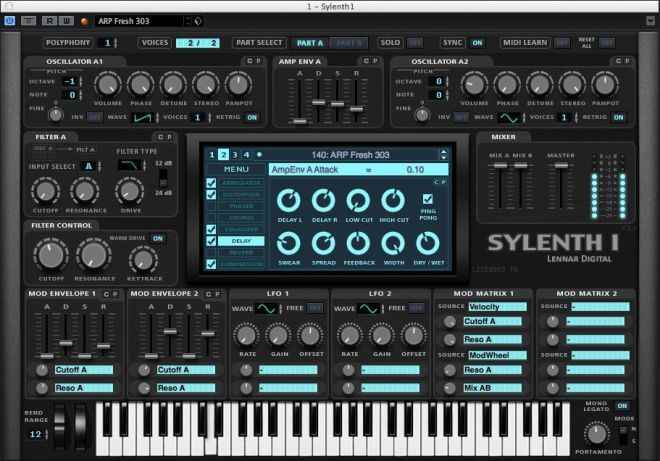Click the Bend Range stepper arrows
The width and height of the screenshot is (660, 461).
(46, 434)
